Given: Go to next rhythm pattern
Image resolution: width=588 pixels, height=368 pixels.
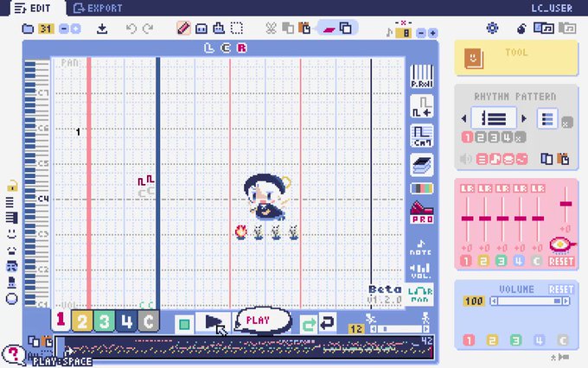Looking at the screenshot, I should (x=524, y=118).
